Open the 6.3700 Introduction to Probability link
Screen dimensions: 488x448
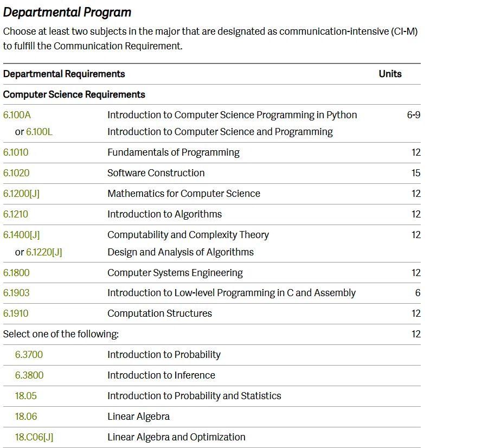[x=29, y=355]
